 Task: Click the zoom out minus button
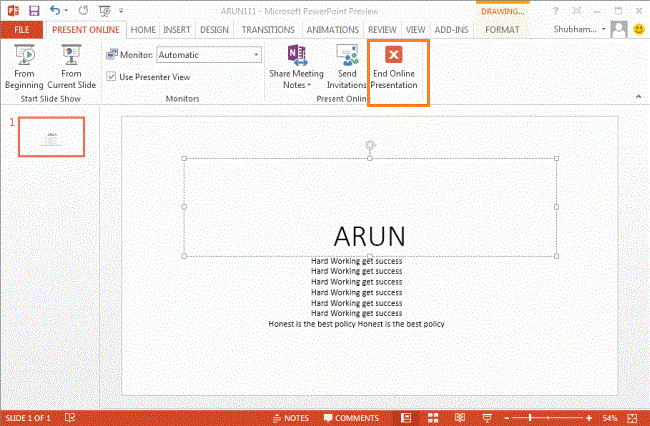(x=507, y=418)
